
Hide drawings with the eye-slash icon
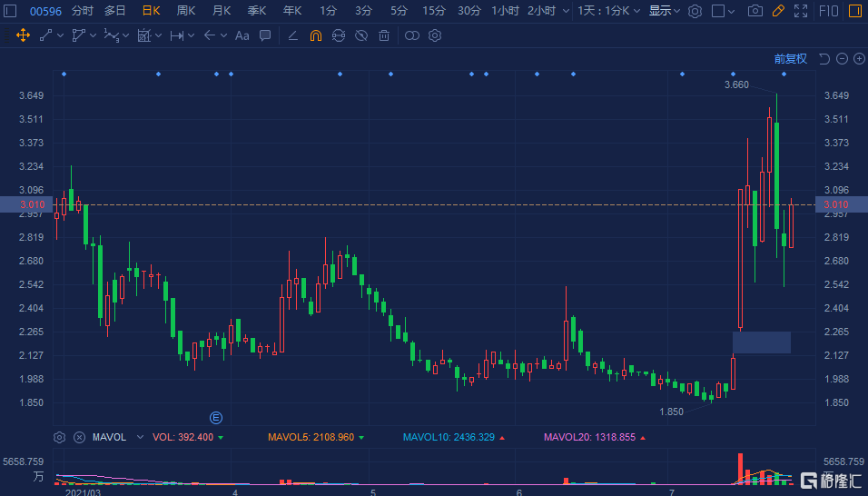click(361, 35)
